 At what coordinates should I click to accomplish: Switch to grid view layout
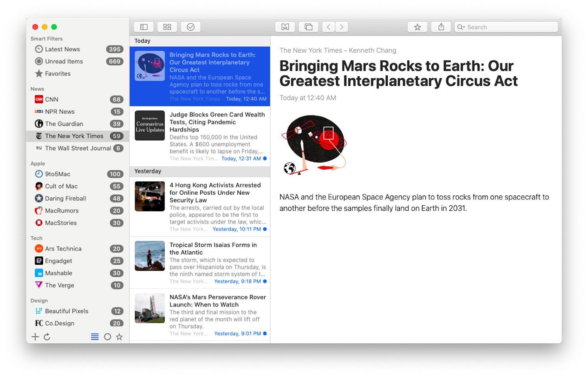pos(167,27)
